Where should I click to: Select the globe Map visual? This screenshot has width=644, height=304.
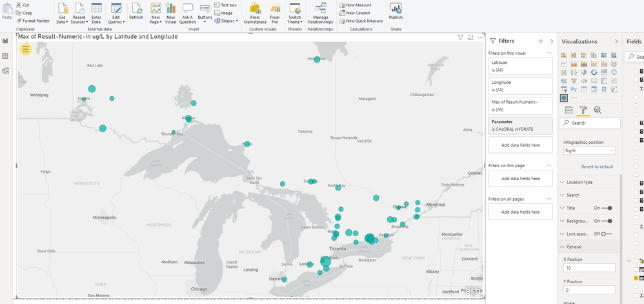pos(614,72)
